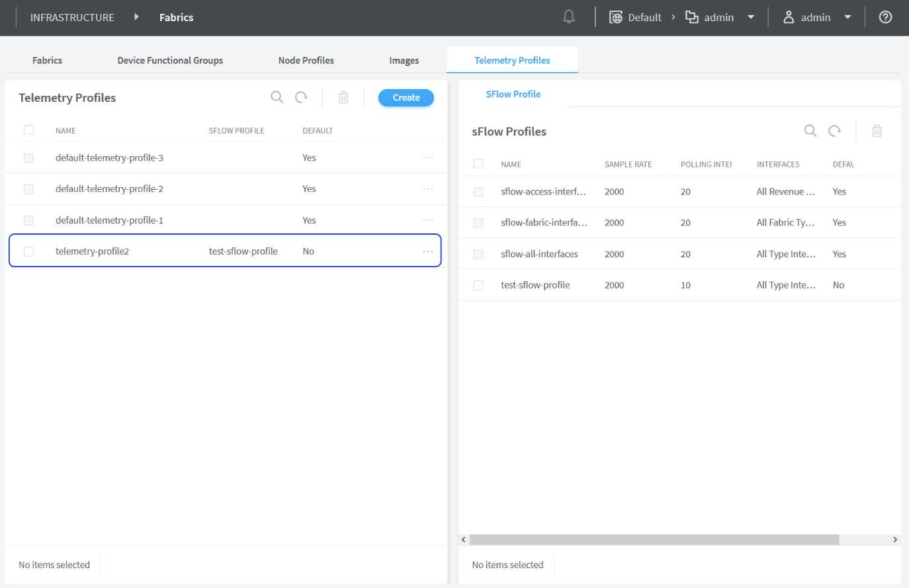Tick the test-sflow-profile row checkbox
The height and width of the screenshot is (588, 909).
click(478, 285)
